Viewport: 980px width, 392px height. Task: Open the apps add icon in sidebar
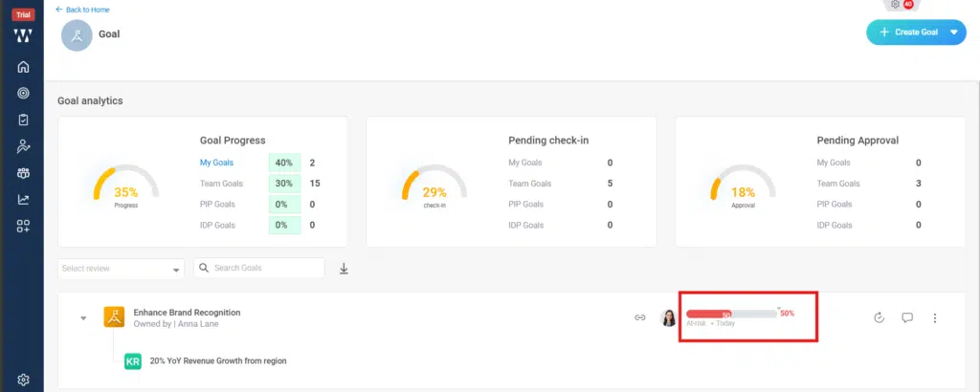(23, 226)
